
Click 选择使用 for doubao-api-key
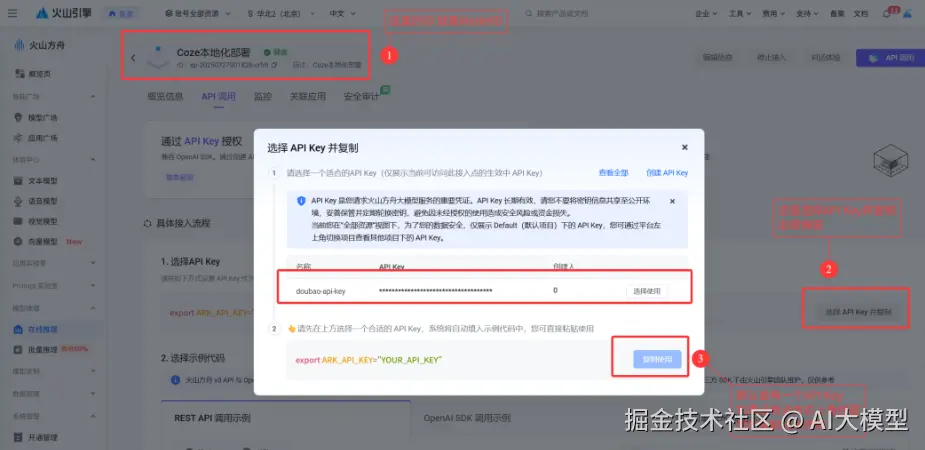tap(647, 291)
